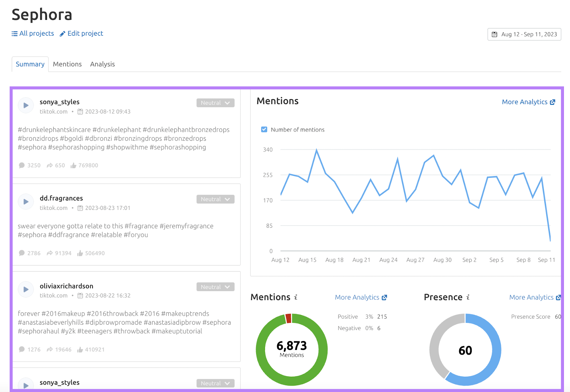570x392 pixels.
Task: Click the comments icon on the sonya_styles post
Action: (22, 165)
